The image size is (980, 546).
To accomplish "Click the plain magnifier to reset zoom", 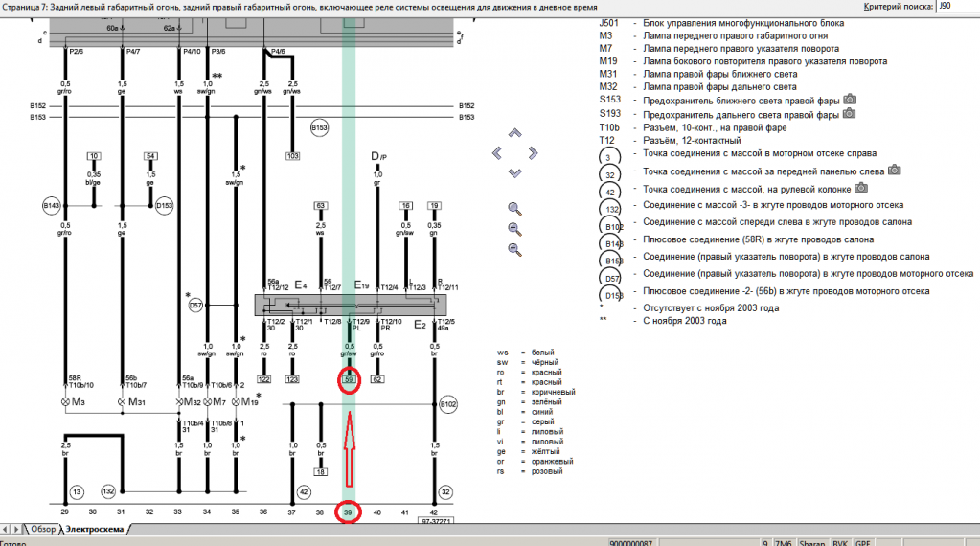I will 514,209.
